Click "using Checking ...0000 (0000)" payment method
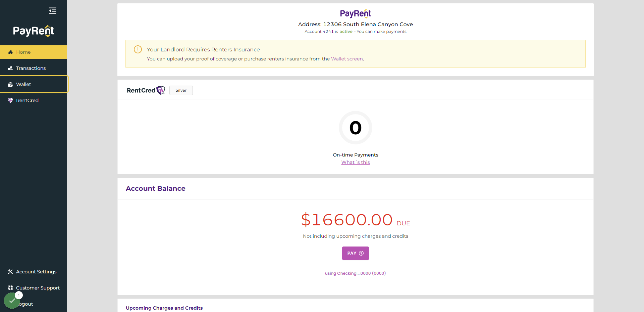This screenshot has height=312, width=644. point(356,273)
